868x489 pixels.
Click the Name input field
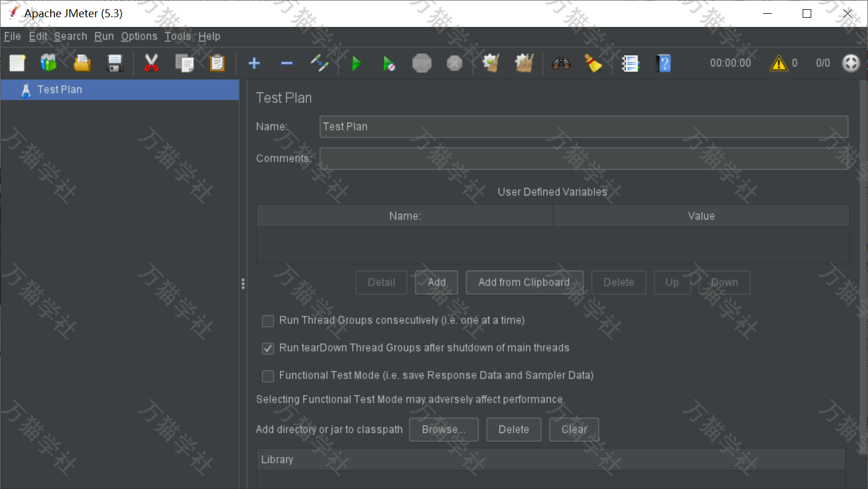pyautogui.click(x=584, y=127)
